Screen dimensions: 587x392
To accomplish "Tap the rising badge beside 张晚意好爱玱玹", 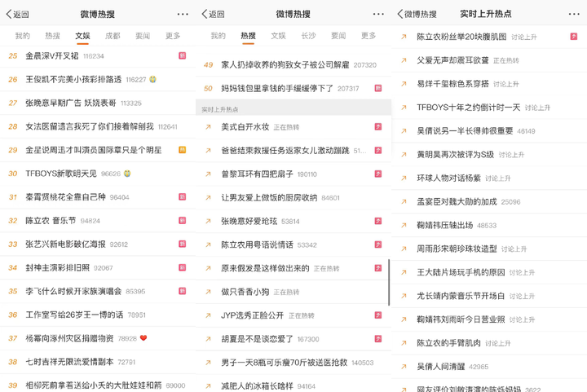I will point(378,221).
